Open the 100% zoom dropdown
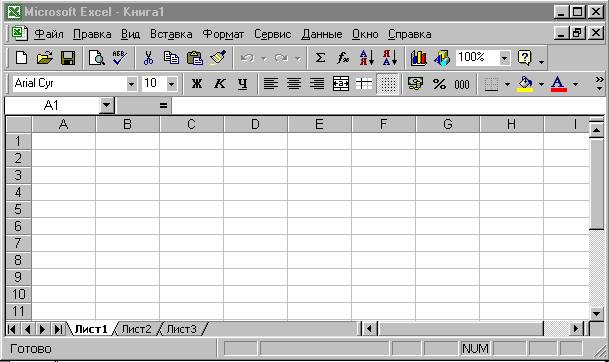This screenshot has width=609, height=362. coord(504,58)
